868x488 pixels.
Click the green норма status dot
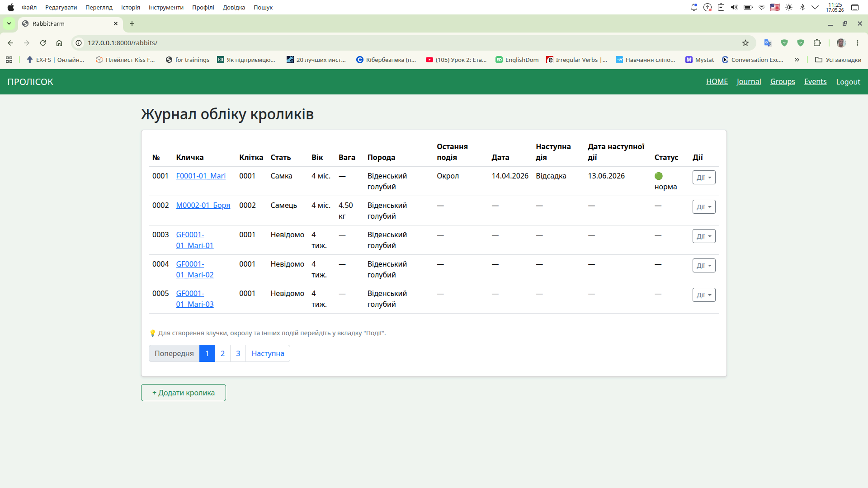(x=659, y=176)
